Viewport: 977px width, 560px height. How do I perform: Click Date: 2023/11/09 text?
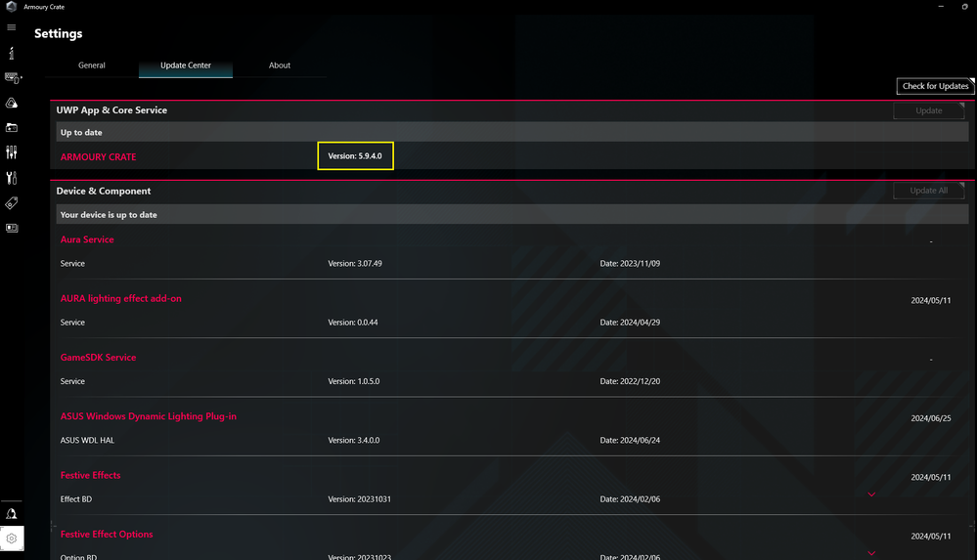pyautogui.click(x=630, y=264)
